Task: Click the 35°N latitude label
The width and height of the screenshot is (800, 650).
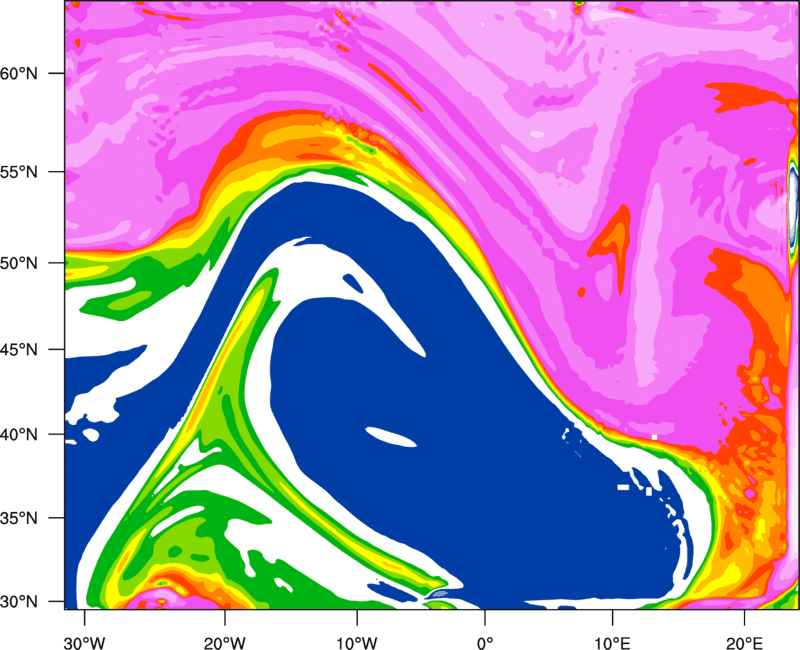Action: point(19,518)
